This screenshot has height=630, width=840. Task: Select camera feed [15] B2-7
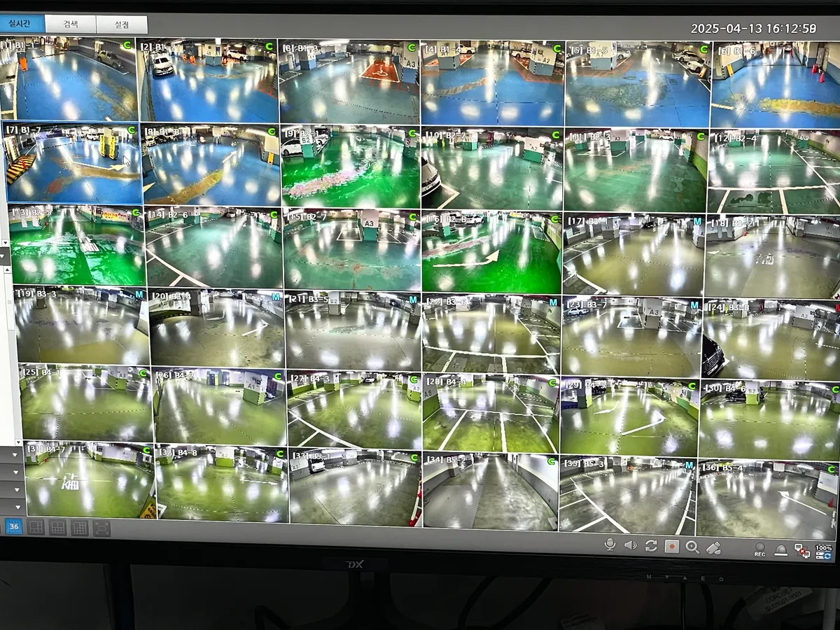pyautogui.click(x=352, y=249)
